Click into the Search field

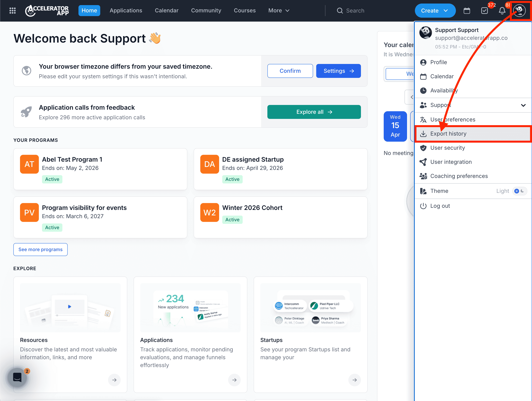pyautogui.click(x=355, y=11)
